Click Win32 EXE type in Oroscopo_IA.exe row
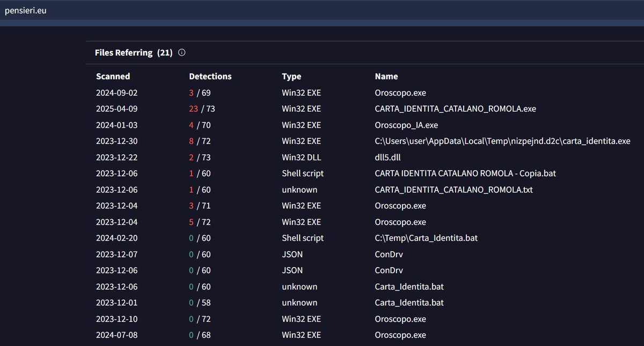This screenshot has height=346, width=644. click(x=301, y=125)
